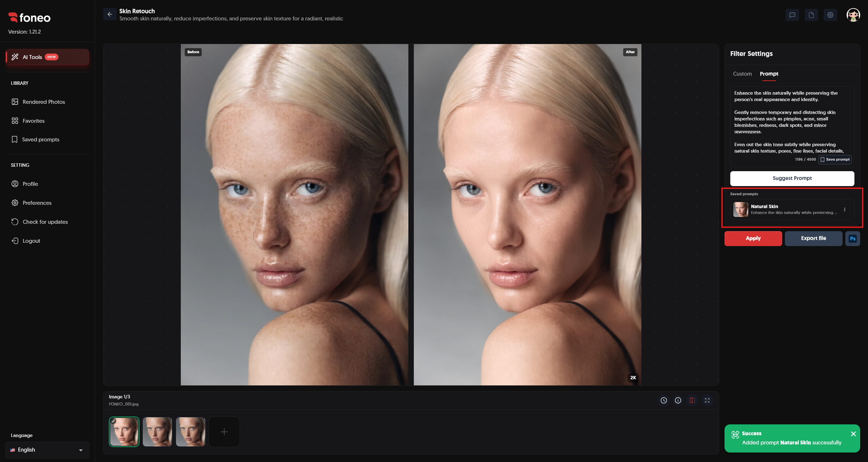Select the first image thumbnail
This screenshot has height=462, width=868.
pos(124,431)
